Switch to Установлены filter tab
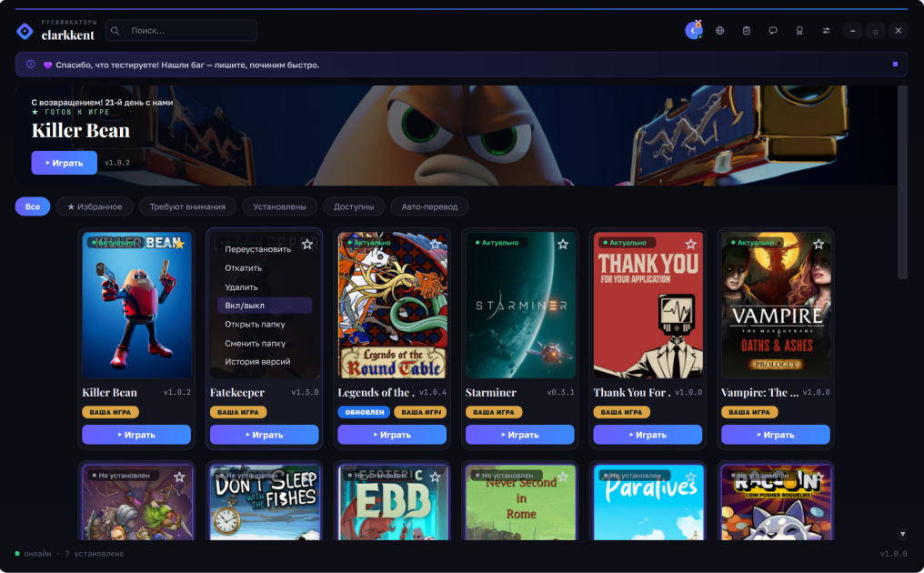This screenshot has height=573, width=924. click(x=279, y=206)
